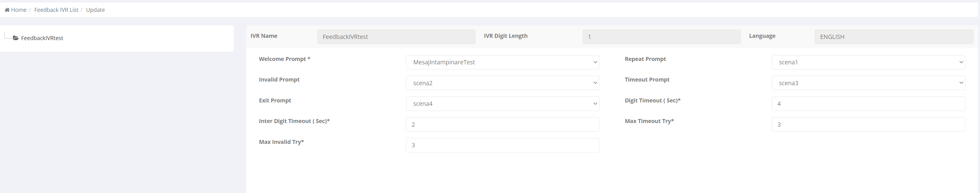
Task: Click the IVR Digit Length label
Action: (506, 36)
